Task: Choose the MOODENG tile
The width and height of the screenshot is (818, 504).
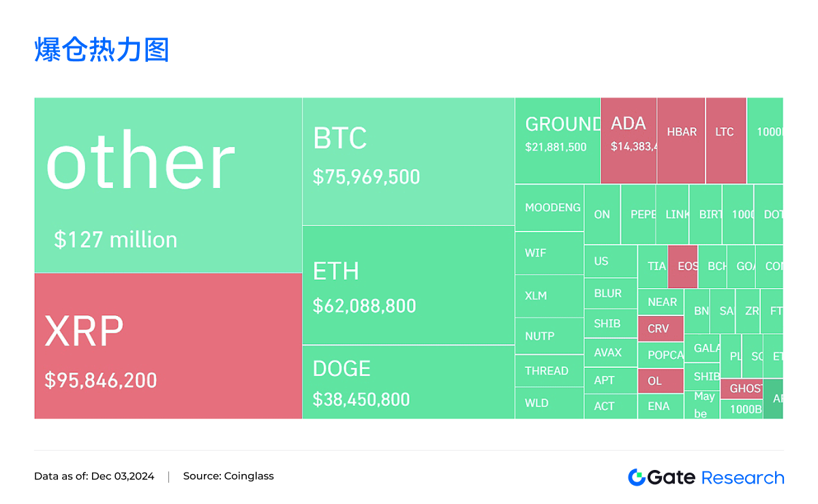Action: [x=549, y=208]
